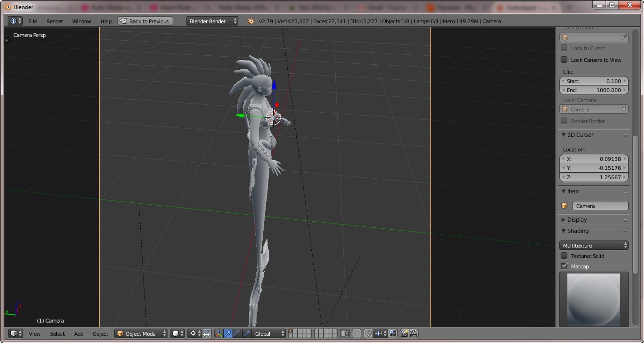Click the OpenGL render animation clapper icon

[414, 334]
